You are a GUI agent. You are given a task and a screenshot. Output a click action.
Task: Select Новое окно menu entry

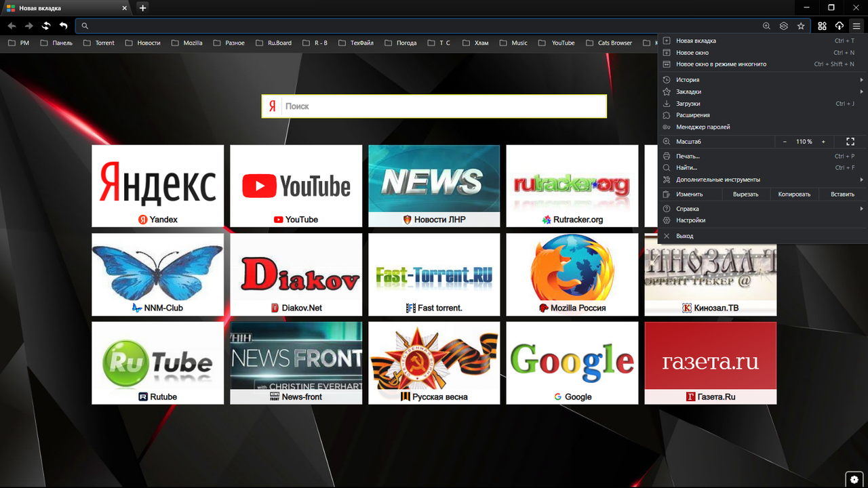pos(763,52)
